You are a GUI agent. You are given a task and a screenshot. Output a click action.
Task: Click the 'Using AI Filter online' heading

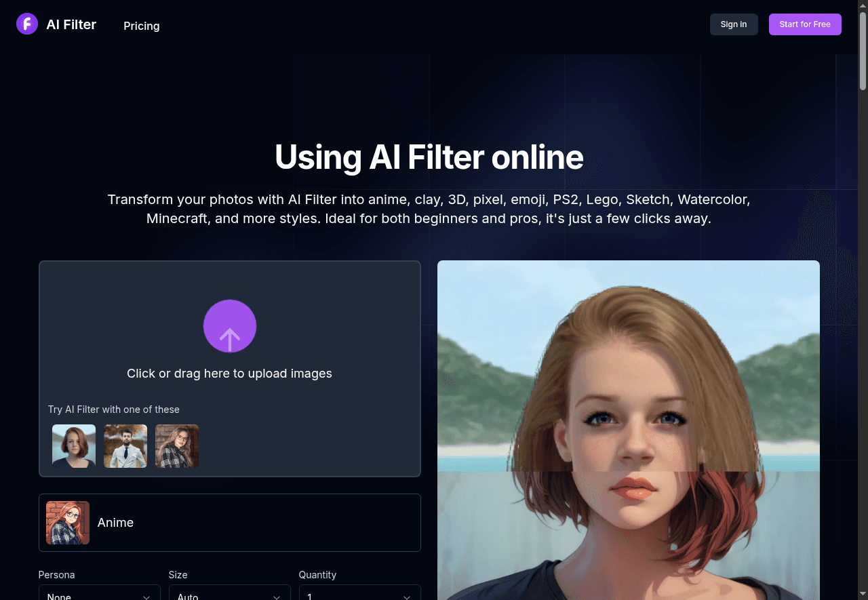(429, 157)
